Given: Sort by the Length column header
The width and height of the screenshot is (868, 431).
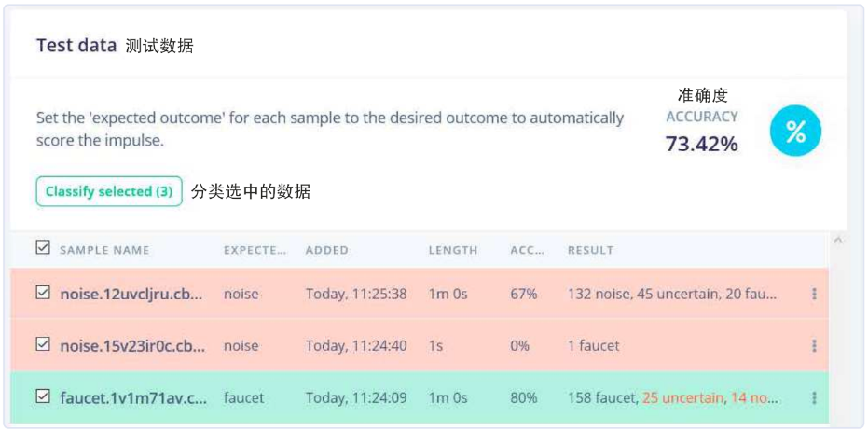Looking at the screenshot, I should click(x=452, y=250).
